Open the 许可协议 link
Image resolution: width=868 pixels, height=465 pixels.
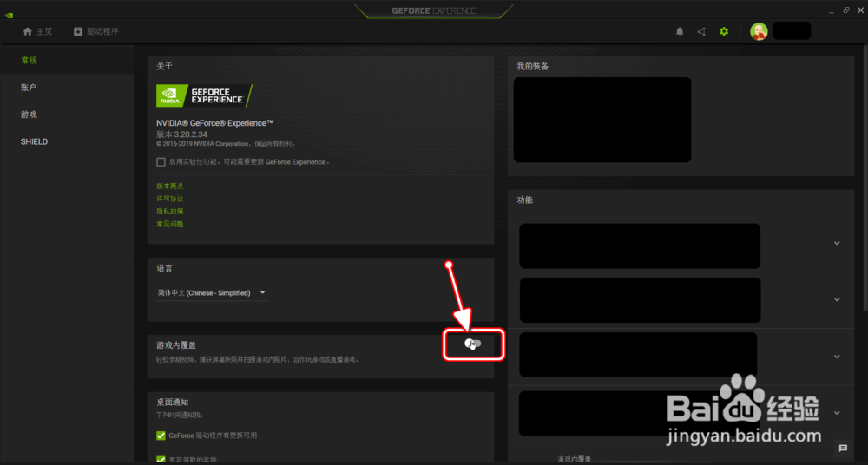(170, 199)
